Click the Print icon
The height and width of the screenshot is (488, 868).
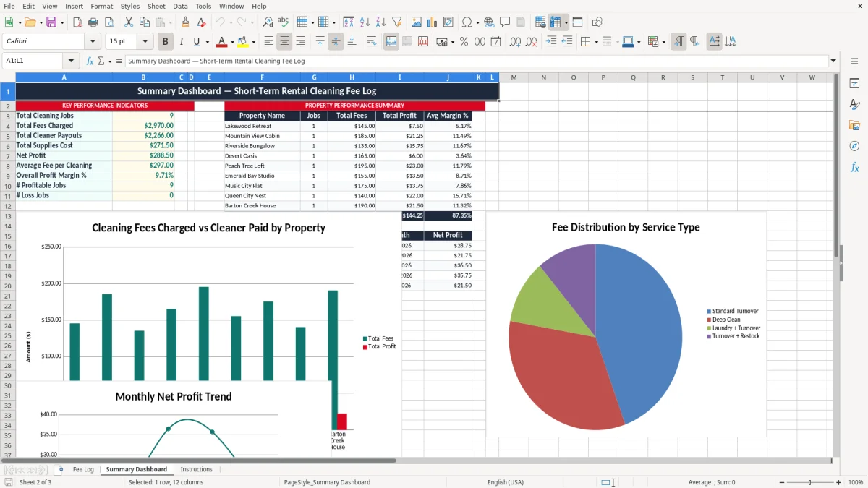(93, 22)
